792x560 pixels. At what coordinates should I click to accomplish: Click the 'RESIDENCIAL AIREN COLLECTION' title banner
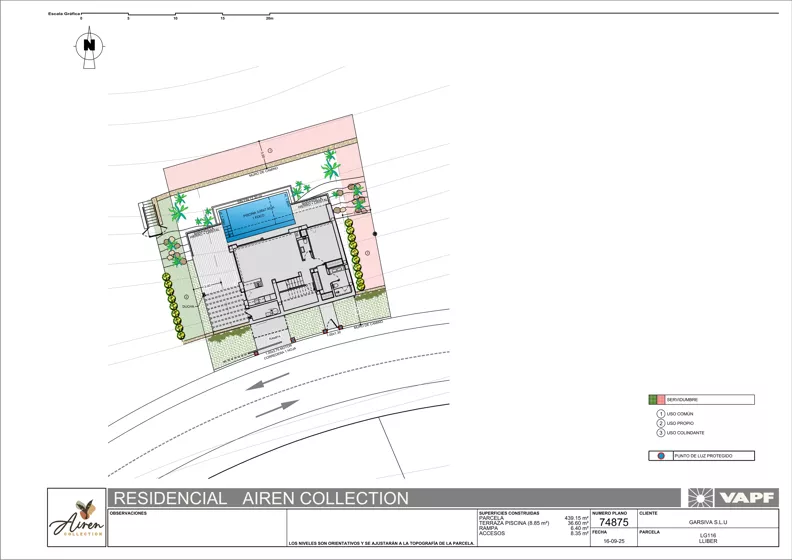pyautogui.click(x=394, y=498)
